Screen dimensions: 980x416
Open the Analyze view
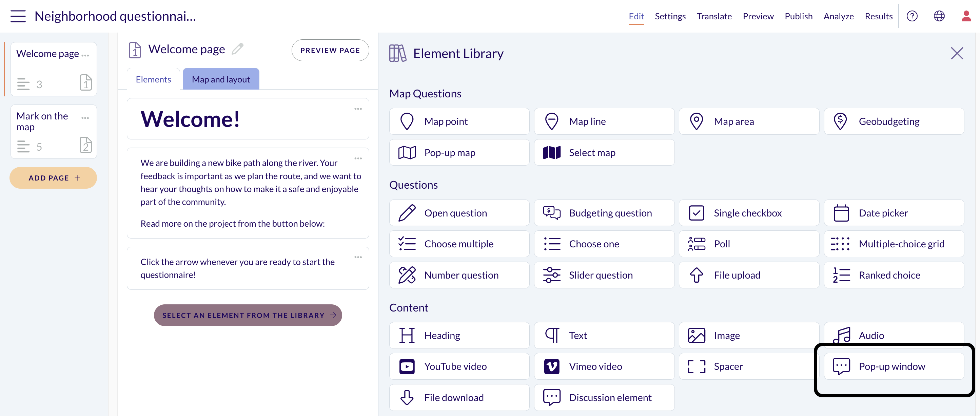click(x=839, y=16)
